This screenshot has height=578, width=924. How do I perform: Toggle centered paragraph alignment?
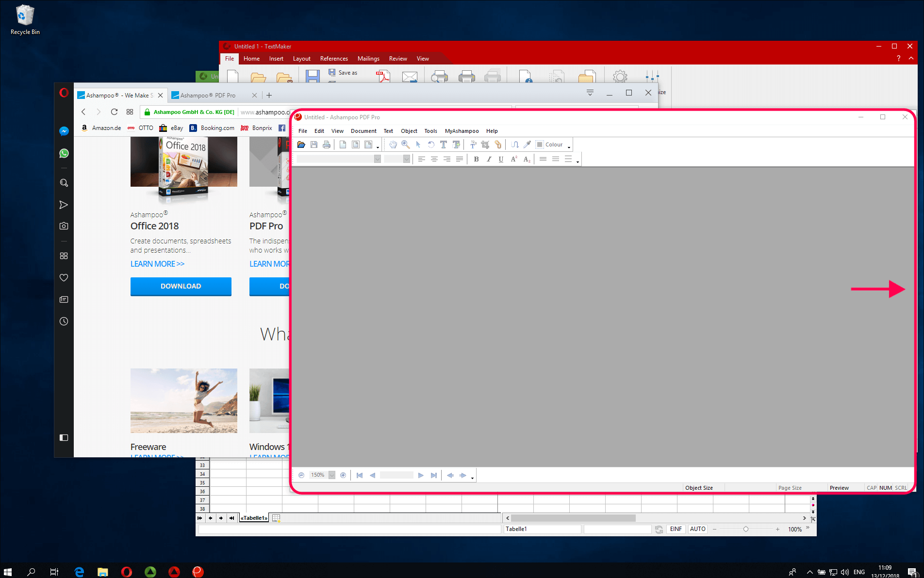[434, 159]
